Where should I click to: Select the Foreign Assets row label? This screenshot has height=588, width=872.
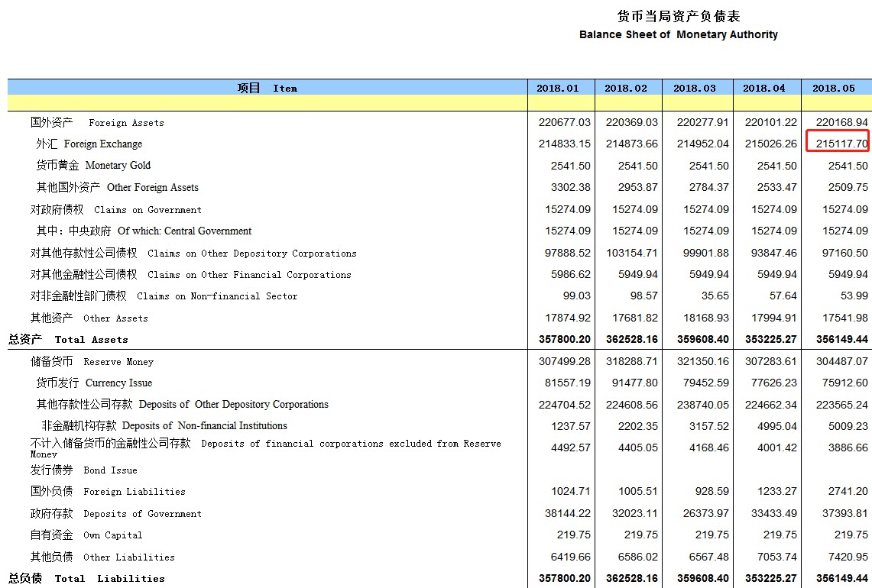(x=97, y=122)
